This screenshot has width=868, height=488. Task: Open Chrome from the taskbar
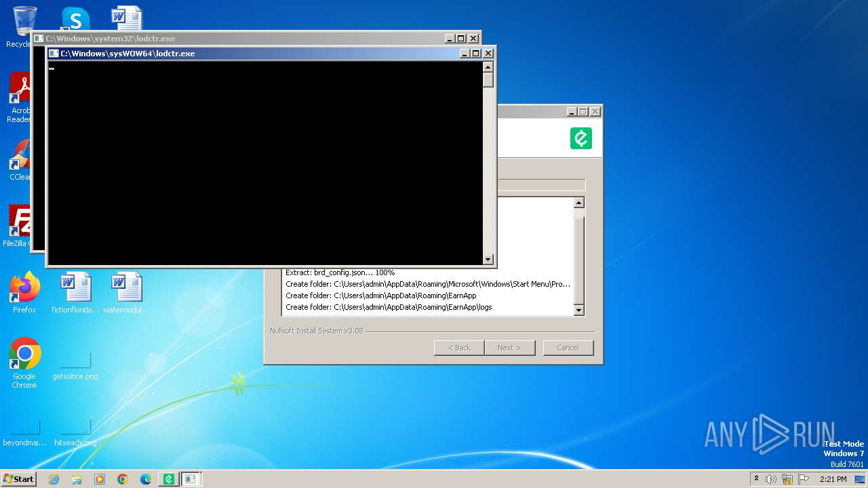[x=123, y=479]
